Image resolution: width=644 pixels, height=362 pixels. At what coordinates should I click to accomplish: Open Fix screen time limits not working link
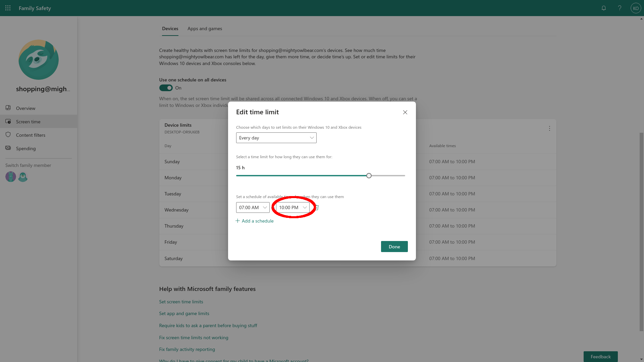194,338
